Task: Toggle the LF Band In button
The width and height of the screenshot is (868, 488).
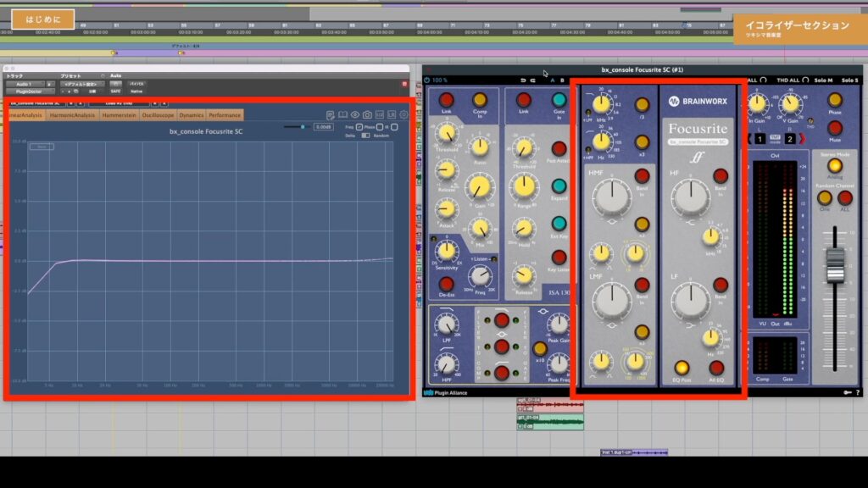Action: [721, 285]
